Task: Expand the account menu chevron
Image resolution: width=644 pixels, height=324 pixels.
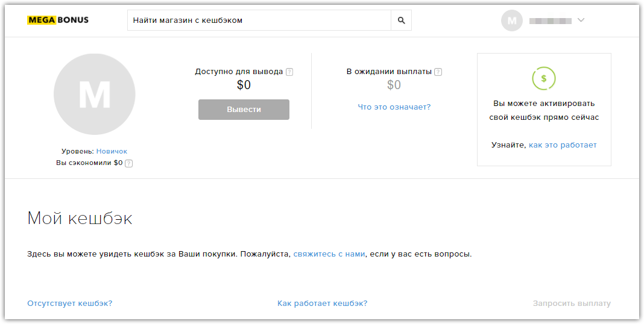Action: point(581,20)
